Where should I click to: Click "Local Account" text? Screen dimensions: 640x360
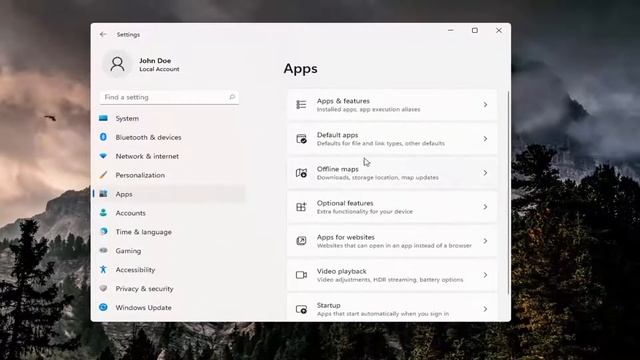point(159,69)
